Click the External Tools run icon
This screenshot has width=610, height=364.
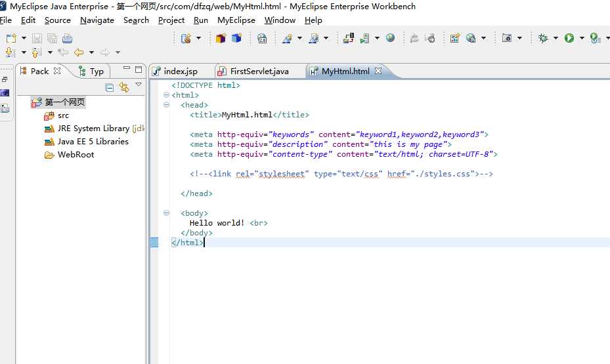click(595, 38)
